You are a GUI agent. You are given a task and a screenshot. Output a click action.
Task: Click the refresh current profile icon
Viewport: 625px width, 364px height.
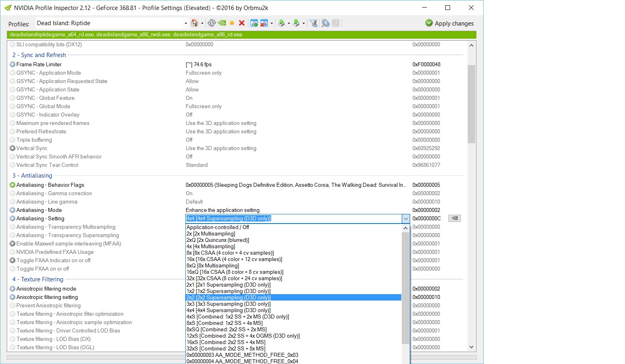(x=212, y=23)
